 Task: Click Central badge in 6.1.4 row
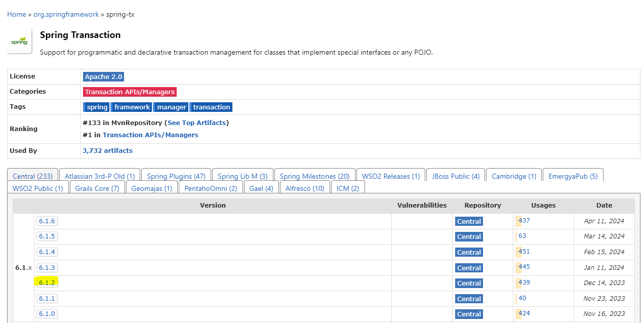(469, 252)
